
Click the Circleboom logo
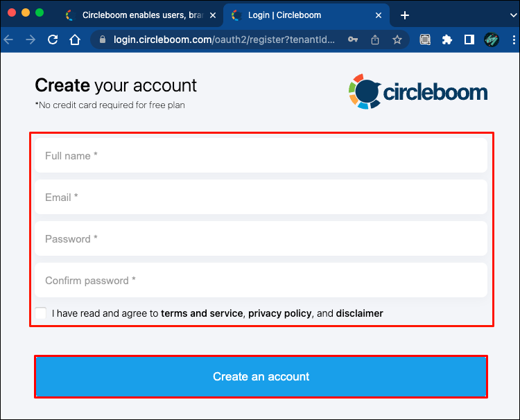(x=417, y=91)
